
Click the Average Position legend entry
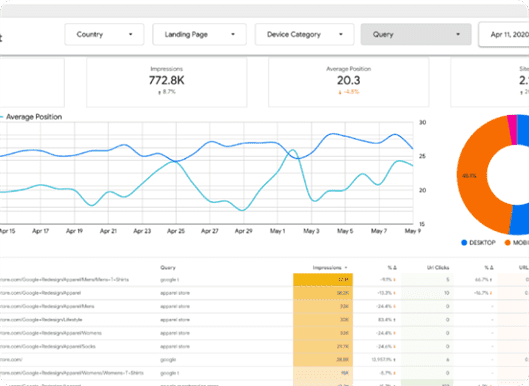click(x=31, y=117)
